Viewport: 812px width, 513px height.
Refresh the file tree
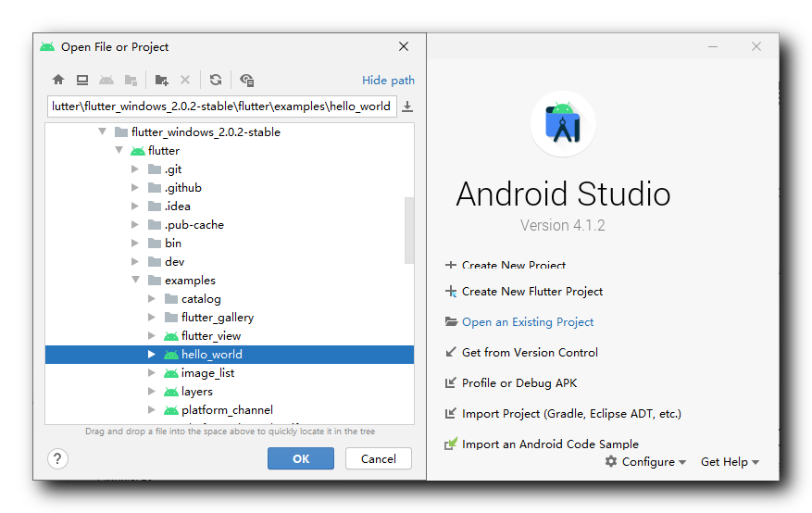click(x=216, y=80)
